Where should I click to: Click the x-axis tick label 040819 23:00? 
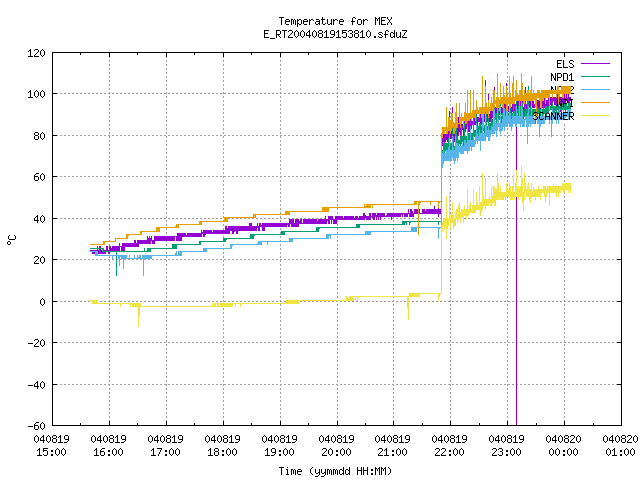[507, 446]
